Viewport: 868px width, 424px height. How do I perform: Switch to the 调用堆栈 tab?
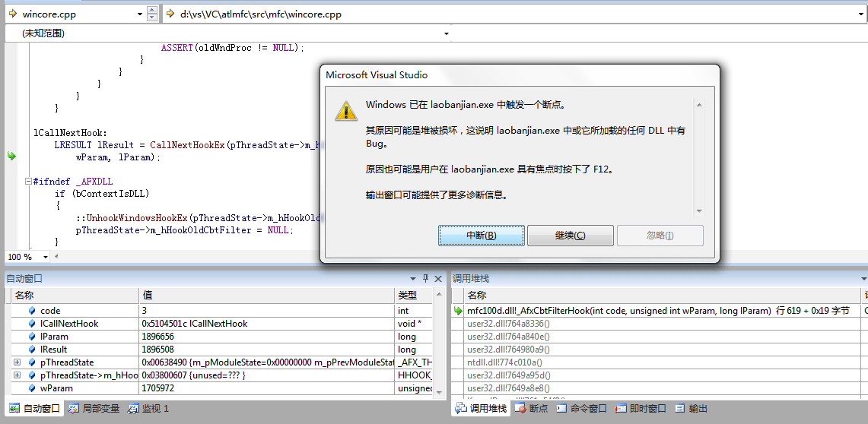coord(481,409)
